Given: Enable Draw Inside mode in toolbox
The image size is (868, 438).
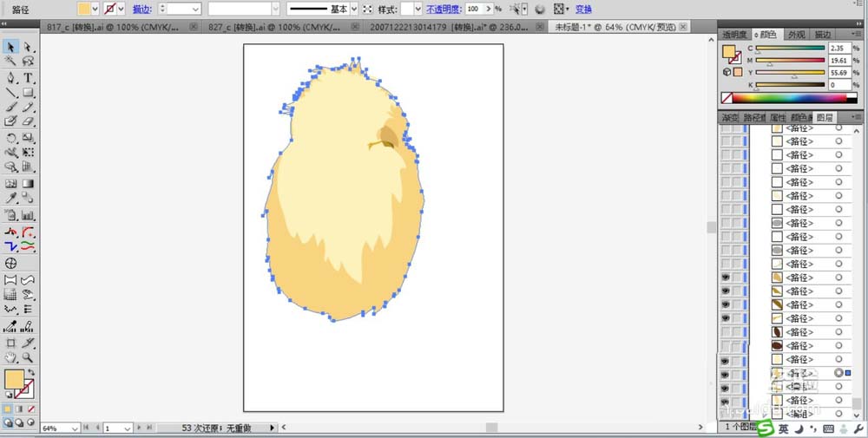Looking at the screenshot, I should [x=30, y=422].
